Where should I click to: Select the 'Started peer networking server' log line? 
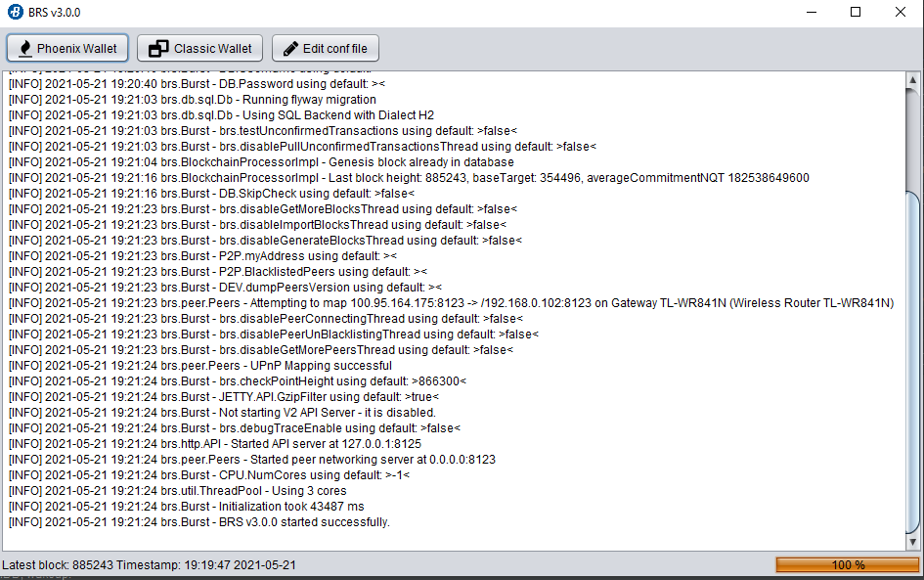click(252, 459)
